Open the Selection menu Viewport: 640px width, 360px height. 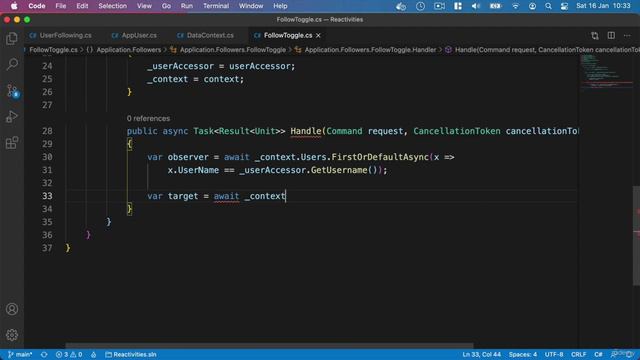[112, 6]
